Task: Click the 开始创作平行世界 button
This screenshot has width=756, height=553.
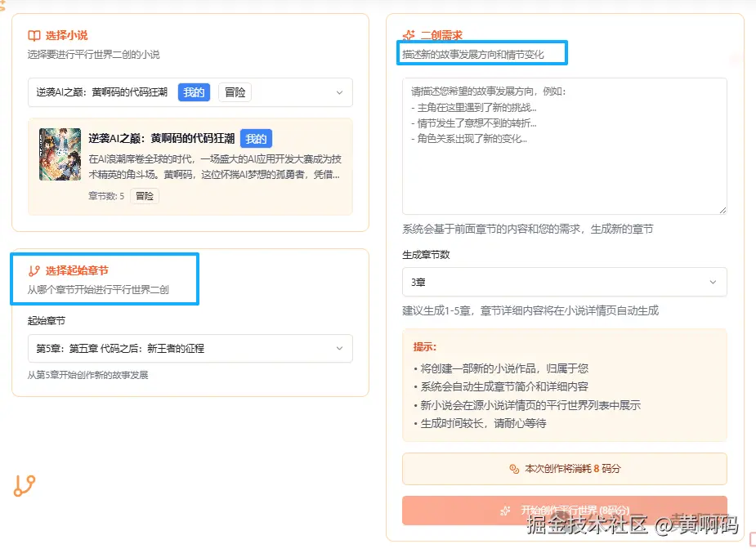Action: (x=564, y=510)
